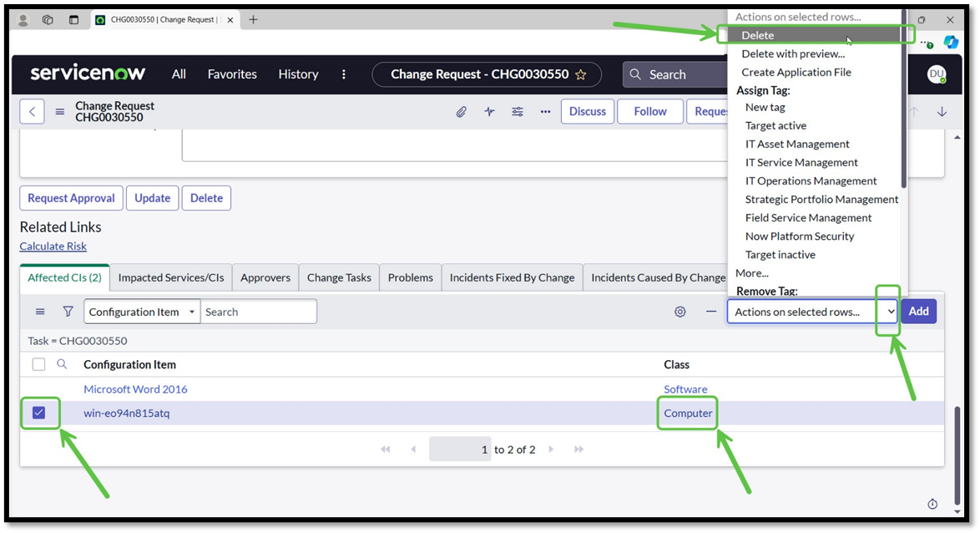Click the Add button in Affected CIs

918,312
